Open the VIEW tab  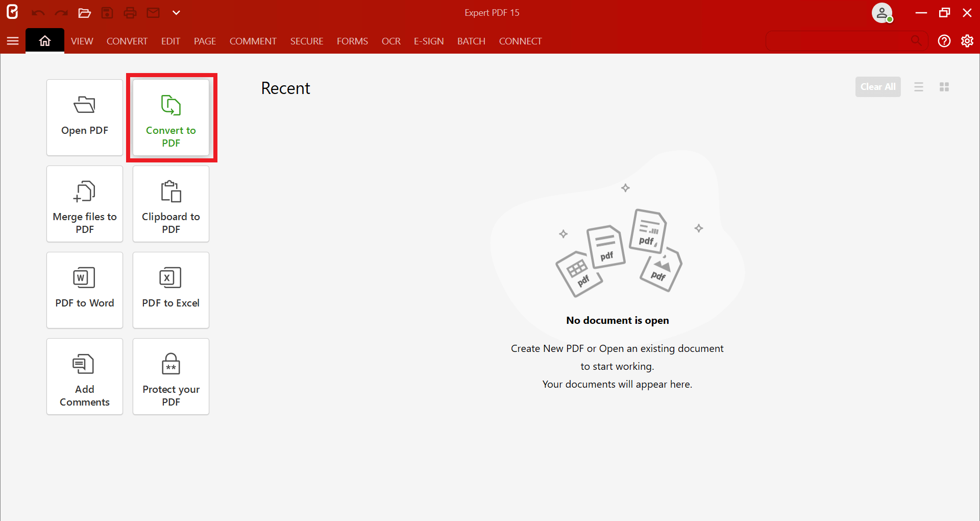coord(82,41)
